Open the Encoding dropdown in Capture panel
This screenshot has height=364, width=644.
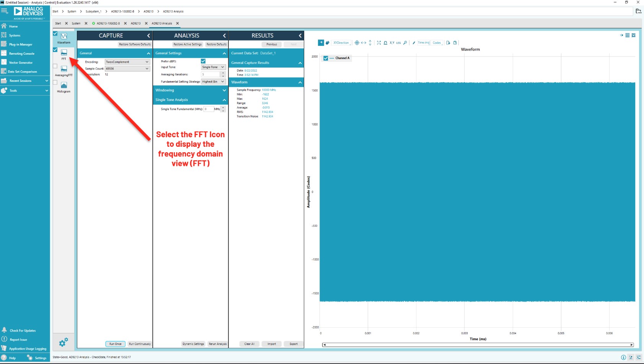(x=127, y=62)
